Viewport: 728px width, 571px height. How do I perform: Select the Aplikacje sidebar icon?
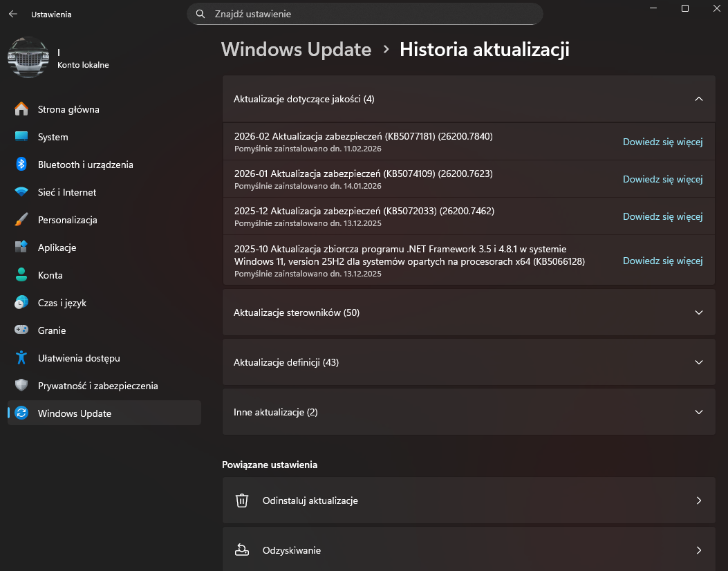pos(21,247)
